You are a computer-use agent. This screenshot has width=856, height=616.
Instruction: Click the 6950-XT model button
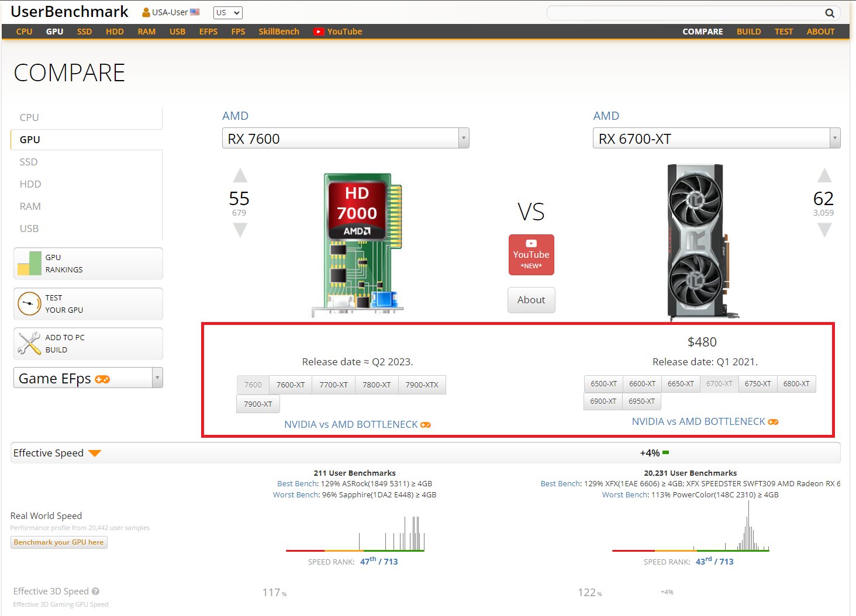(641, 402)
